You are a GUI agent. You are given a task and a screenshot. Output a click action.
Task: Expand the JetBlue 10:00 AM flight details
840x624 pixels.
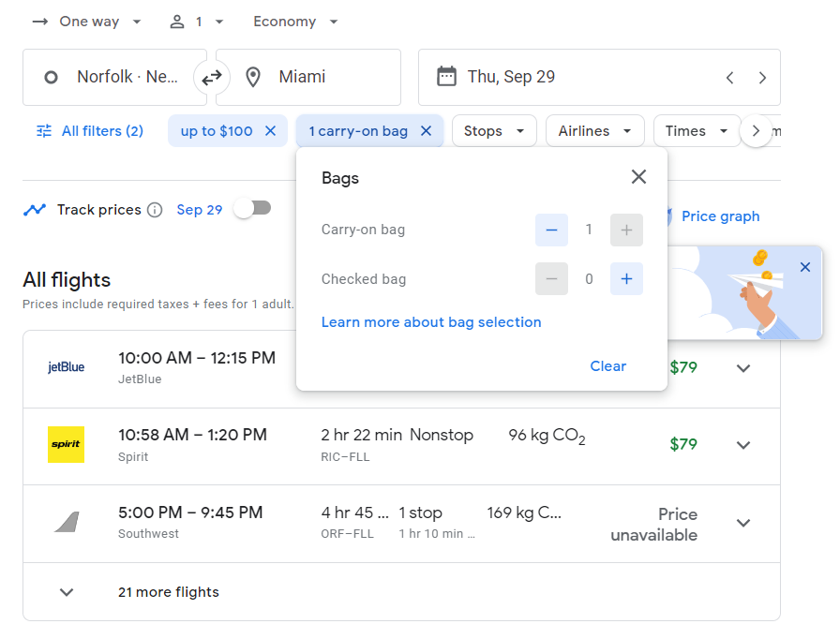coord(743,368)
